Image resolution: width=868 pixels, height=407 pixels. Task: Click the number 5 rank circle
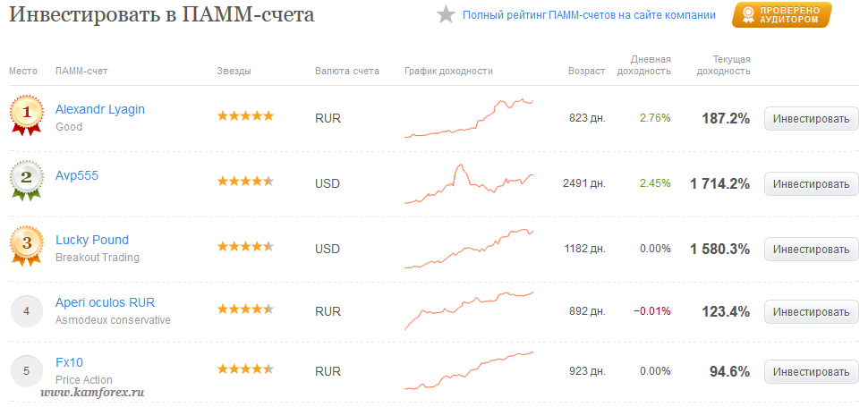[x=27, y=371]
